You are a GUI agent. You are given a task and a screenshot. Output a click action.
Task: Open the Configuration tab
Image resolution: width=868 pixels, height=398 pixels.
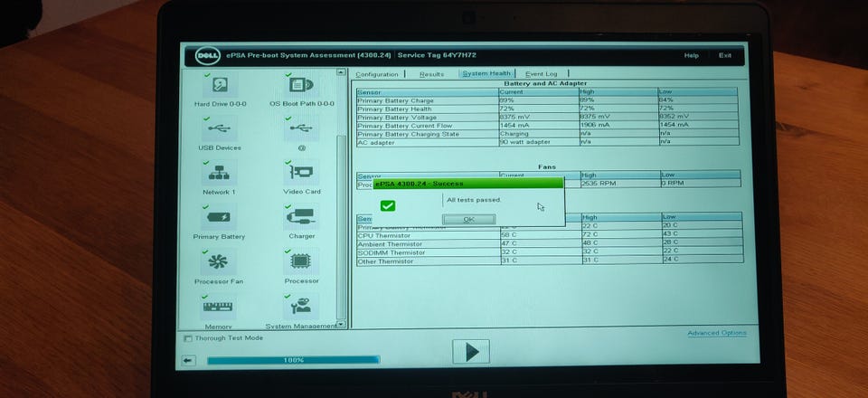click(377, 74)
